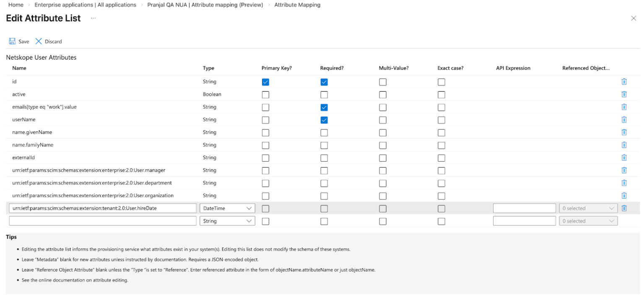
Task: Click the Multi-Value? column header
Action: (394, 68)
